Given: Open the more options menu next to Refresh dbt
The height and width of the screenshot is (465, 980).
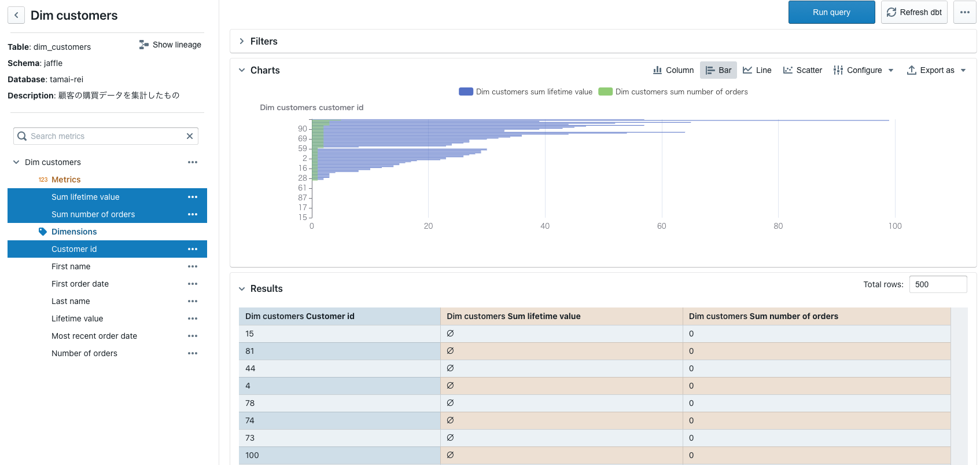Looking at the screenshot, I should click(x=964, y=12).
